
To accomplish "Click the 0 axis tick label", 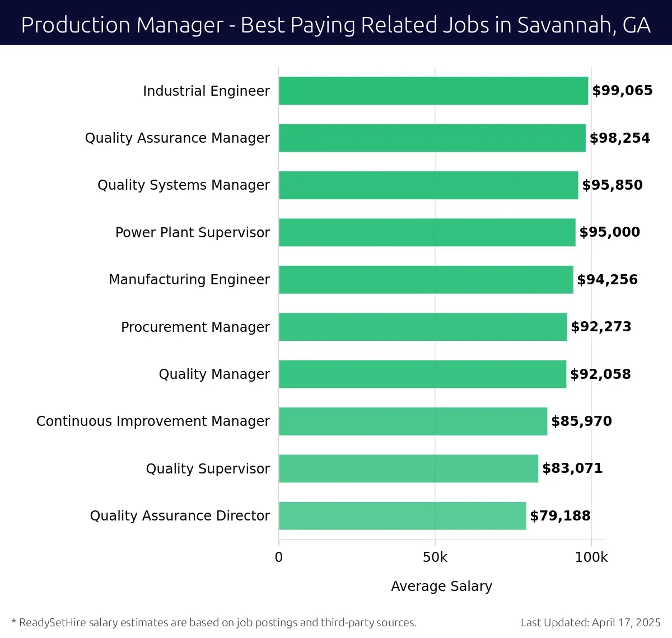I will click(279, 557).
